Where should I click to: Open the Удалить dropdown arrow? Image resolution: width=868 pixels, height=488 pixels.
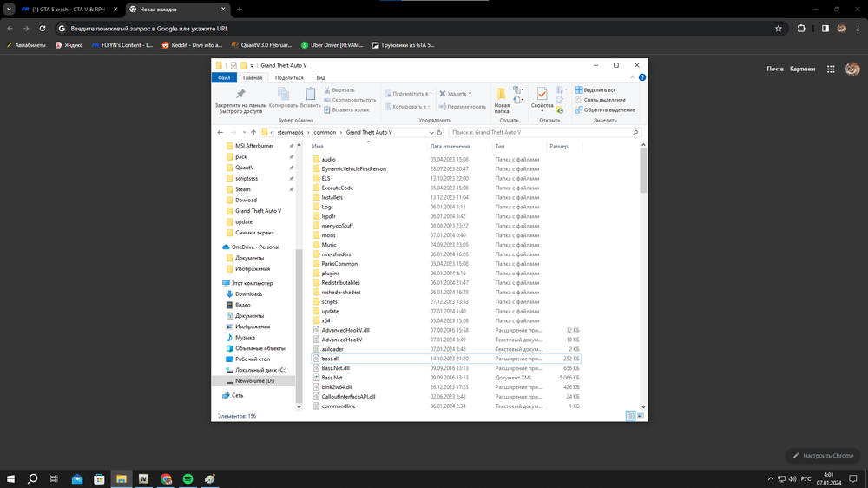(x=470, y=94)
